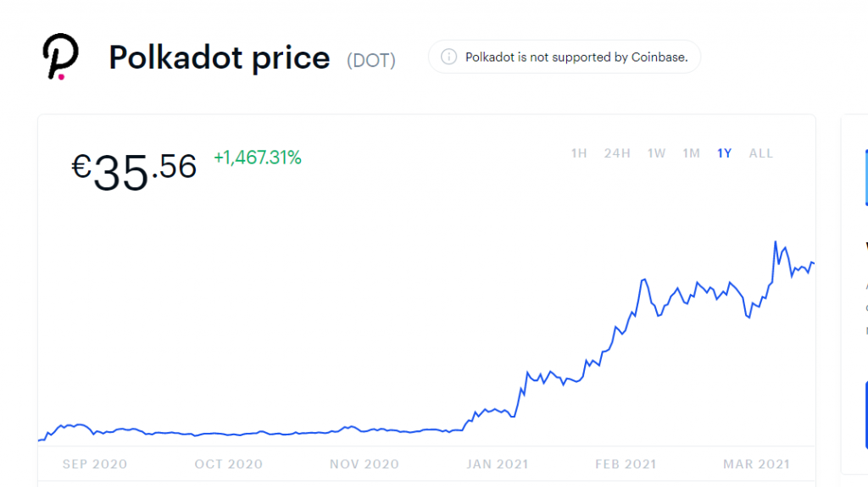Click the (DOT) ticker symbol
The width and height of the screenshot is (868, 487).
(371, 60)
